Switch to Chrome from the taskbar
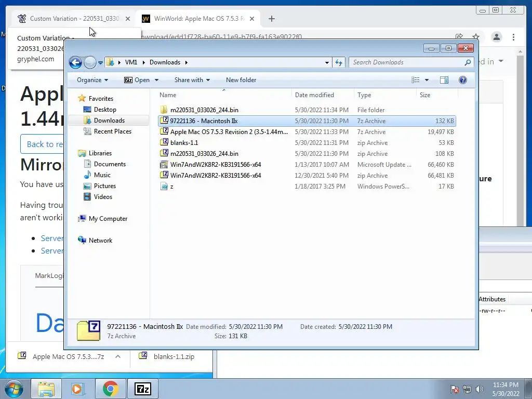This screenshot has height=399, width=532. (x=110, y=389)
